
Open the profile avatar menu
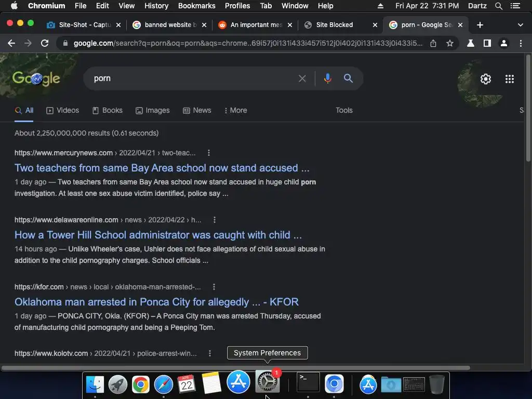pyautogui.click(x=504, y=44)
